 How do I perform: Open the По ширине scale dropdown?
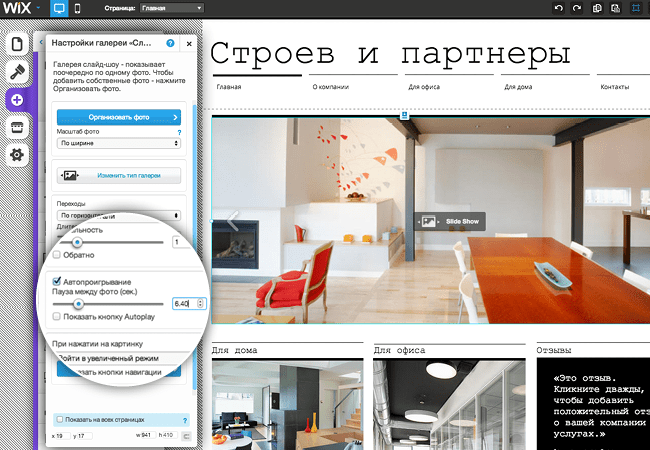pos(119,143)
